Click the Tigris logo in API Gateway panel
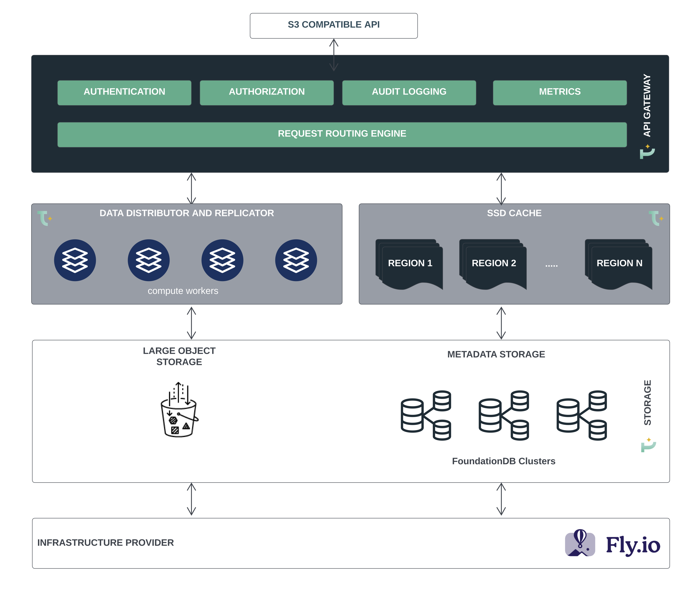 click(x=647, y=152)
